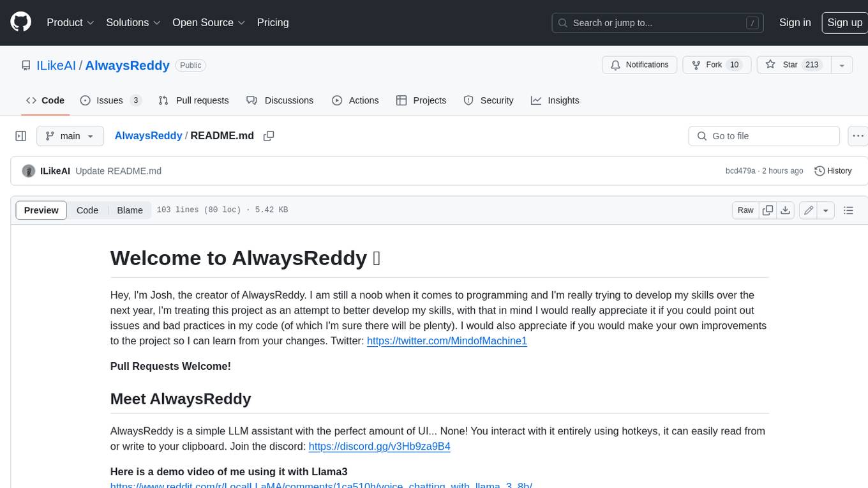Switch to the Security tab
The width and height of the screenshot is (868, 488).
488,100
